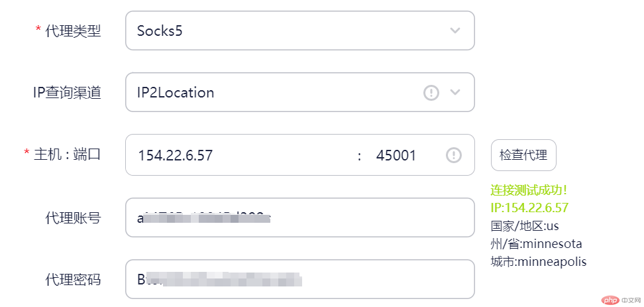The height and width of the screenshot is (307, 644).
Task: Open the IP查询渠道 dropdown box
Action: [x=300, y=92]
